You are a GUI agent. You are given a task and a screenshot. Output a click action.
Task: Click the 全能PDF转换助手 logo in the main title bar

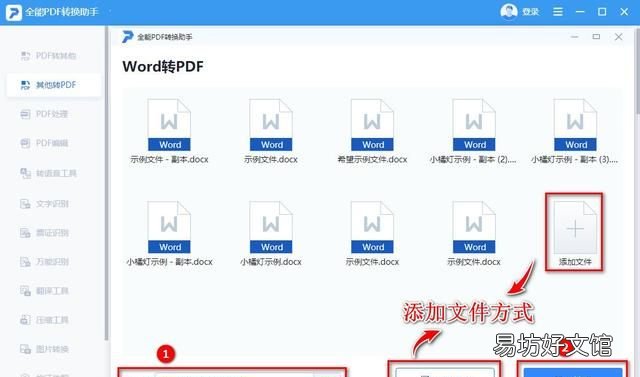13,12
